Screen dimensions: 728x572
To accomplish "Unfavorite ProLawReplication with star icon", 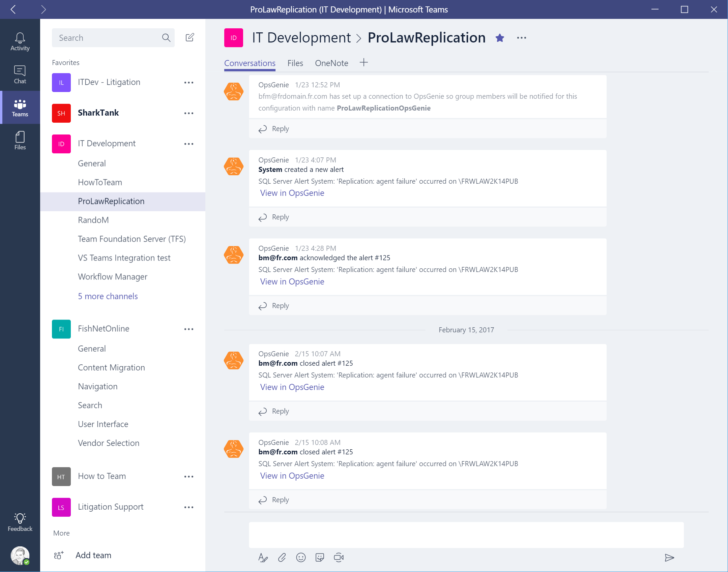I will coord(500,38).
